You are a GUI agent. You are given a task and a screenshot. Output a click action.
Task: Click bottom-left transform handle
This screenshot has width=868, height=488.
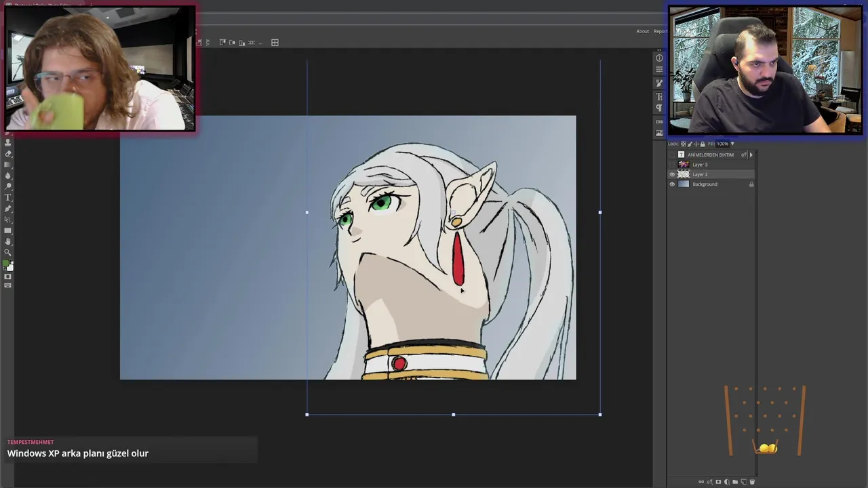[x=307, y=414]
